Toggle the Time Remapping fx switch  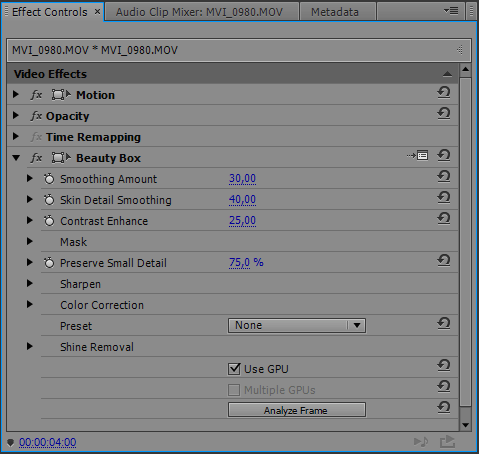[x=36, y=137]
